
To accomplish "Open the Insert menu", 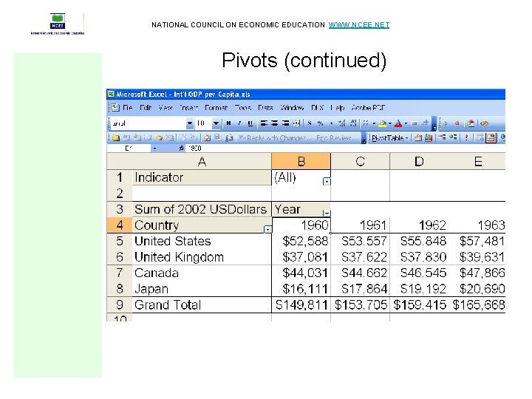I will [x=188, y=108].
